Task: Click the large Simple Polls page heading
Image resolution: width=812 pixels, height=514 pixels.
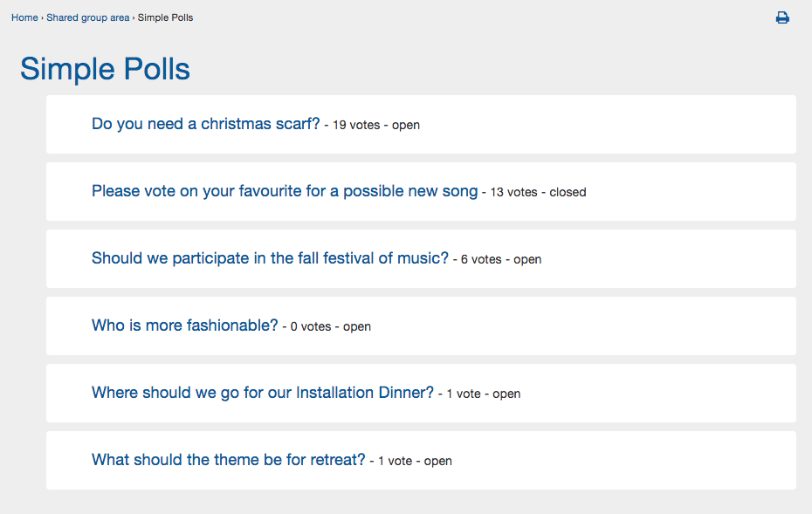Action: tap(105, 68)
